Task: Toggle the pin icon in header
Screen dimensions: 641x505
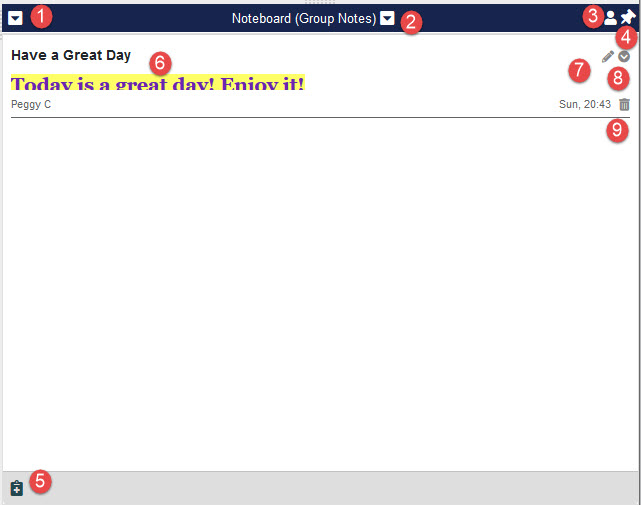Action: pos(627,18)
